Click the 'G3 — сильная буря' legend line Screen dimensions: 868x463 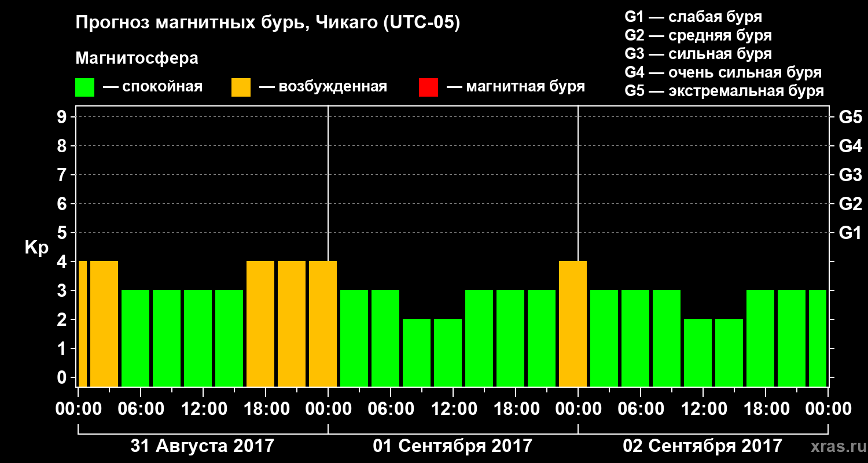(698, 54)
